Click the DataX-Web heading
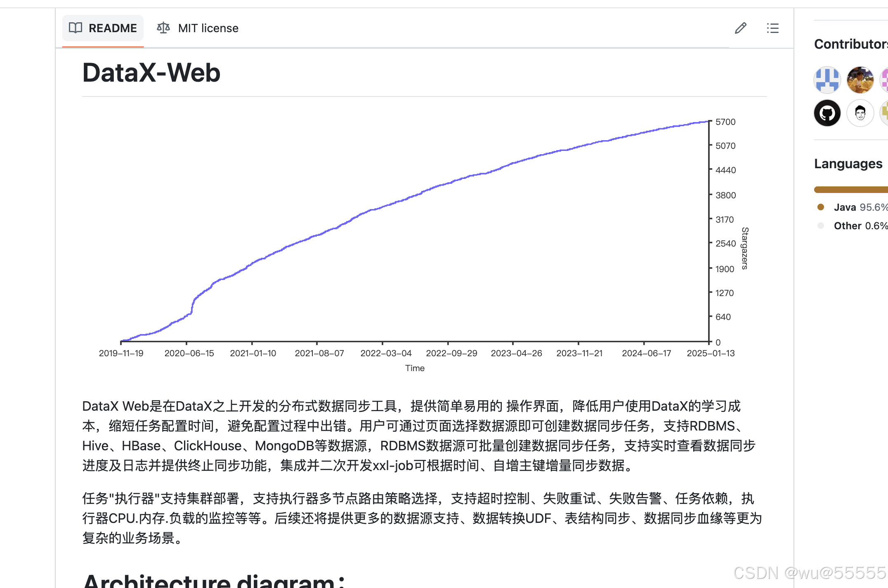The height and width of the screenshot is (588, 888). pyautogui.click(x=151, y=73)
